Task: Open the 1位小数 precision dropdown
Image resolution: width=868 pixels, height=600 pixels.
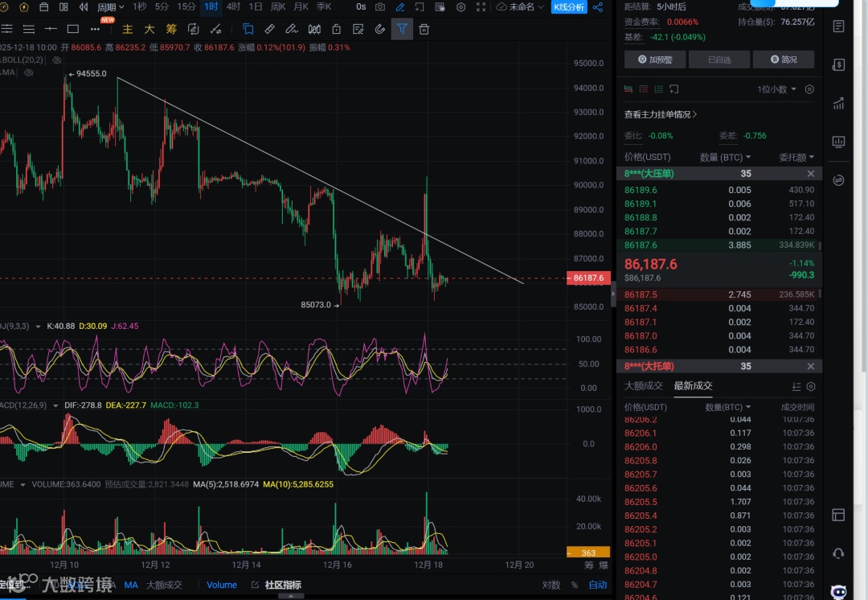Action: click(776, 89)
